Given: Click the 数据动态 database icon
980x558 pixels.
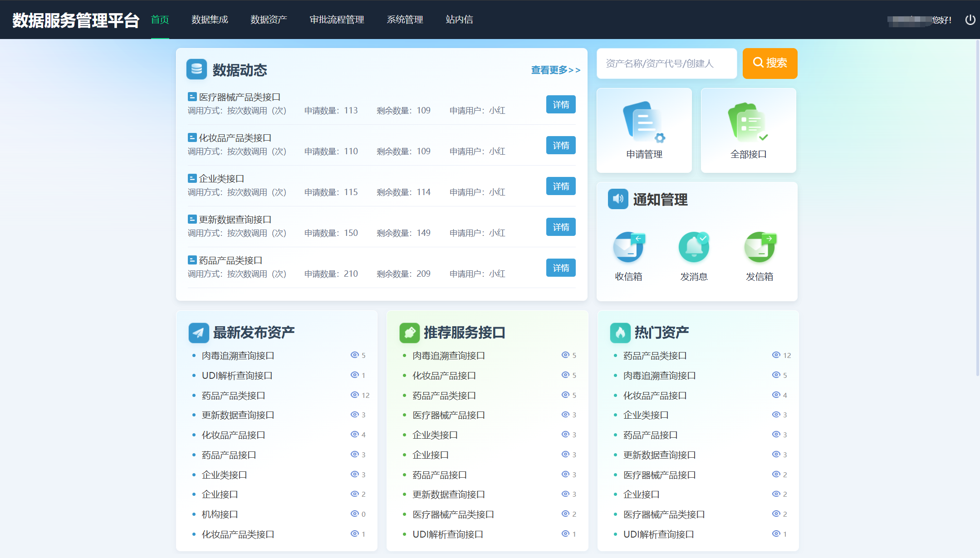Looking at the screenshot, I should pos(196,69).
